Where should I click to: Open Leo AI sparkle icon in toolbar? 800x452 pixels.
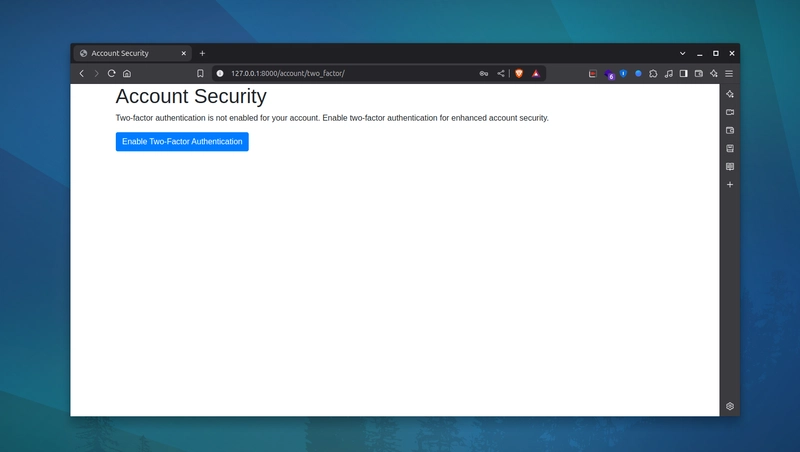pos(714,73)
